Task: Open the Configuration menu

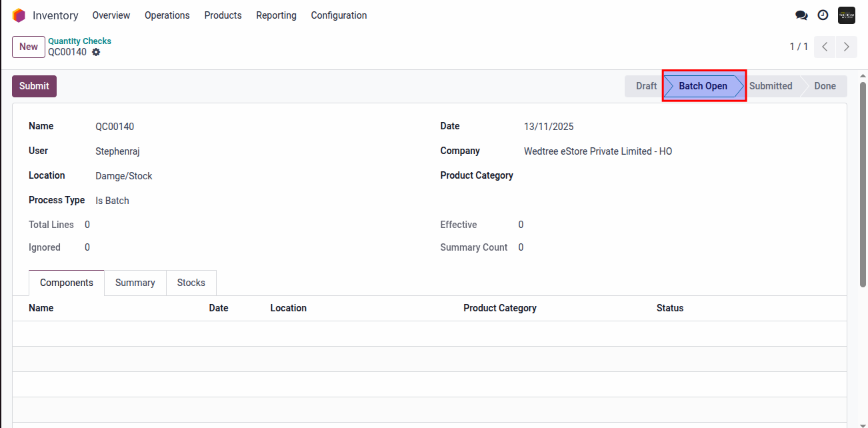Action: [339, 15]
